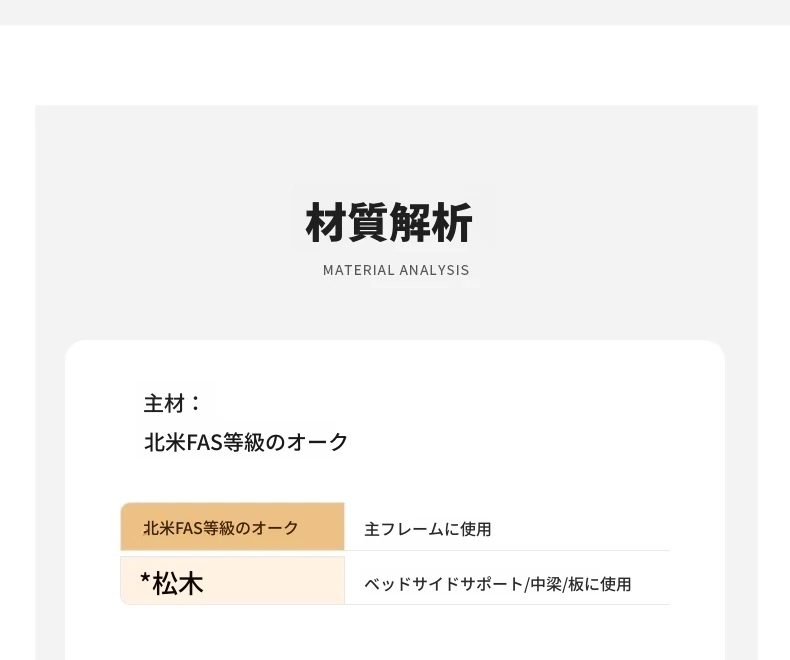Image resolution: width=790 pixels, height=660 pixels.
Task: Click the 材質解析 heading
Action: coord(389,222)
